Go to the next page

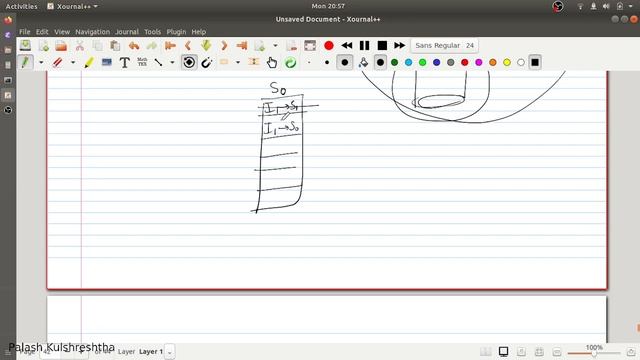click(224, 45)
